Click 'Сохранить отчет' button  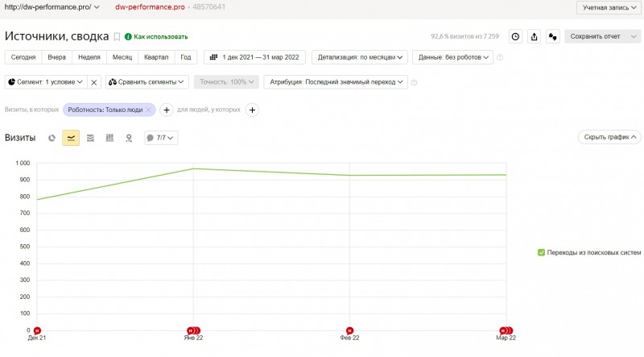[x=595, y=36]
